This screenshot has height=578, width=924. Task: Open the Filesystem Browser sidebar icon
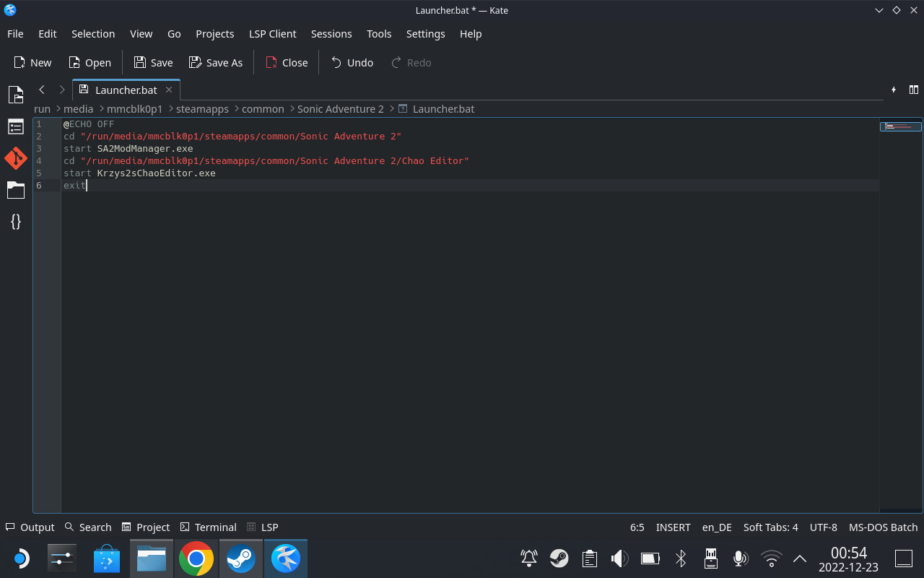point(15,190)
